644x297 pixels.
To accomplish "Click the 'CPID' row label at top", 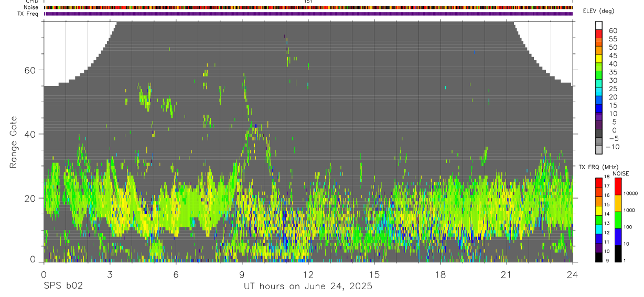I will click(x=31, y=2).
